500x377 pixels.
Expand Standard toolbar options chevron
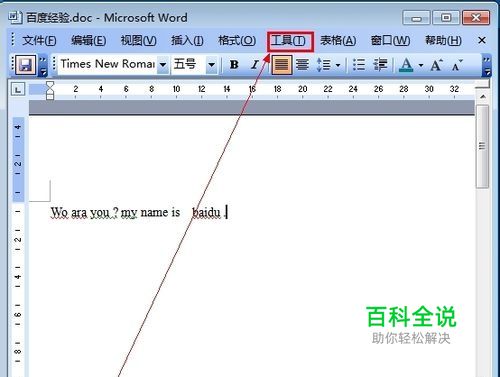(43, 65)
